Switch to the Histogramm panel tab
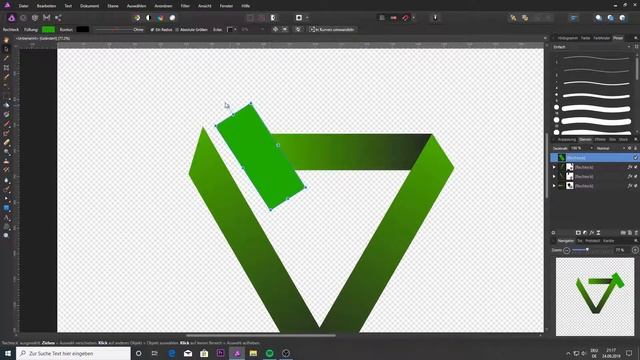This screenshot has width=640, height=360. click(x=568, y=38)
